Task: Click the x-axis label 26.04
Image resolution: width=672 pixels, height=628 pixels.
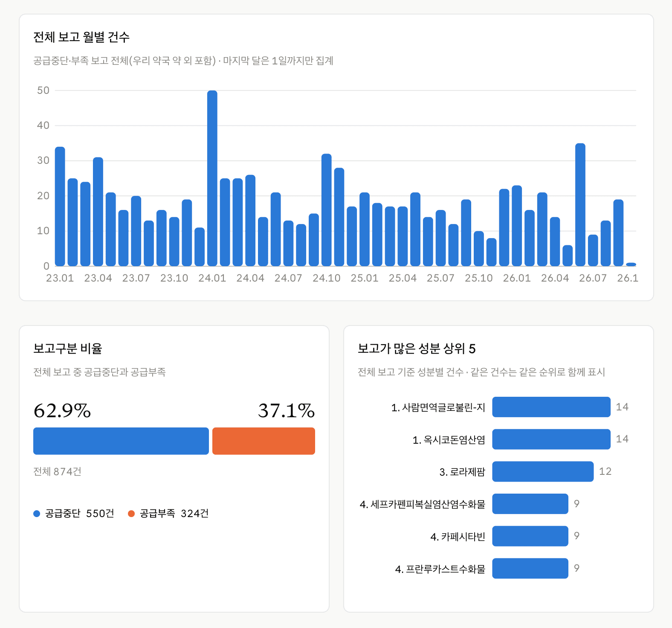Action: tap(555, 278)
